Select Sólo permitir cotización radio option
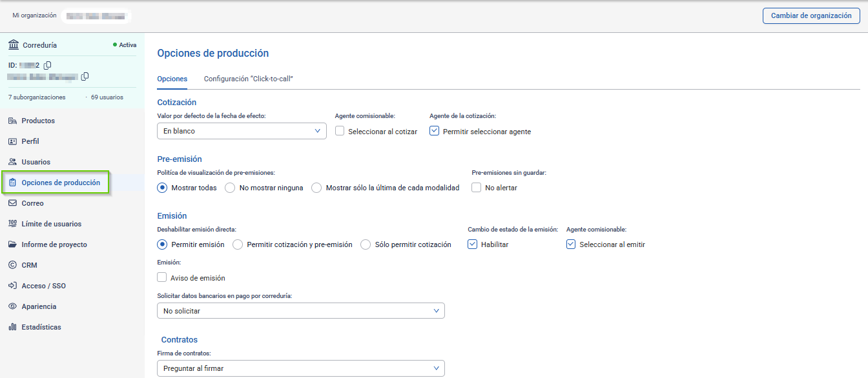Image resolution: width=868 pixels, height=378 pixels. click(366, 244)
